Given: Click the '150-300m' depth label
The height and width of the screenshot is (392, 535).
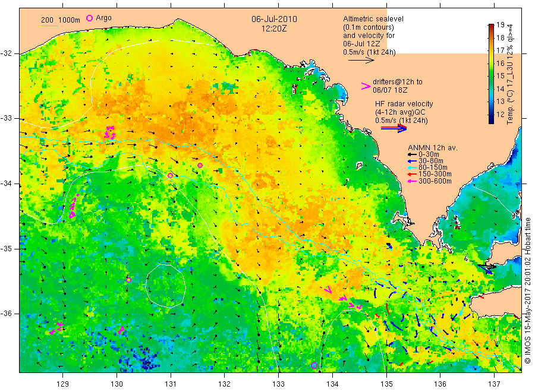Looking at the screenshot, I should click(x=435, y=174).
